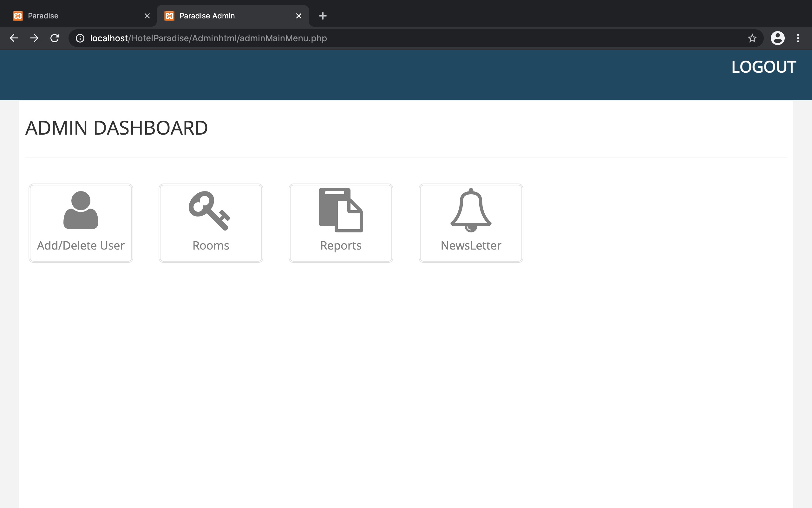Open the Chrome three-dot menu
The width and height of the screenshot is (812, 508).
798,38
